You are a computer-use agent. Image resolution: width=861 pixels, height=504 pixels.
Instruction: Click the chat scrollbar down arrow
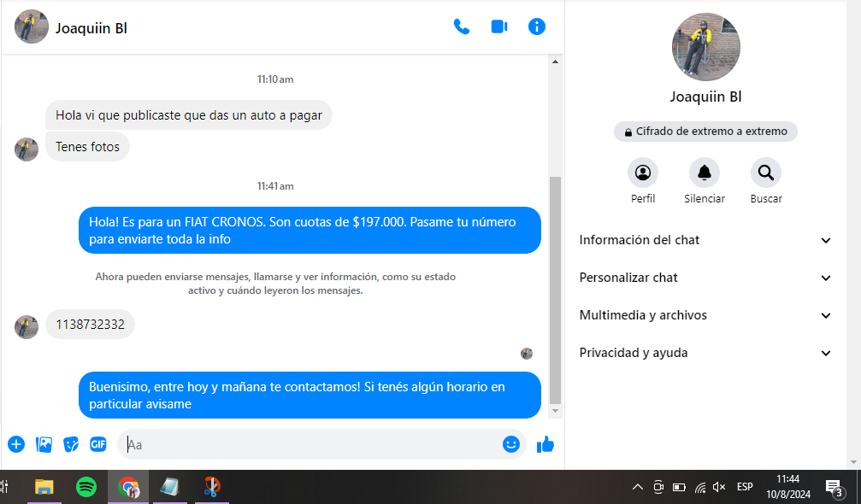coord(556,412)
